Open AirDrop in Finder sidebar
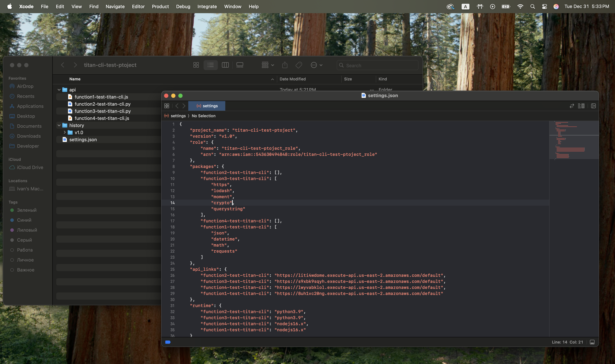This screenshot has height=364, width=615. click(x=25, y=86)
